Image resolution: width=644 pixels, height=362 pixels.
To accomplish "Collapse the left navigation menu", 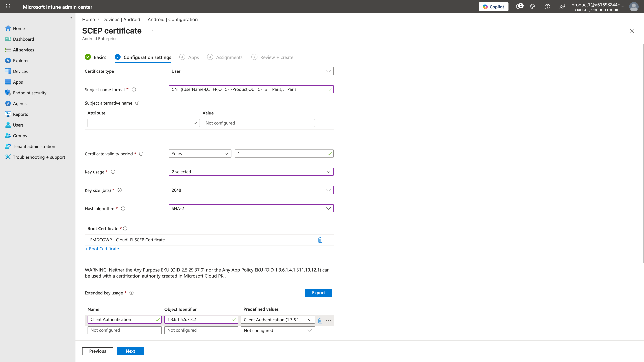I will click(x=71, y=18).
